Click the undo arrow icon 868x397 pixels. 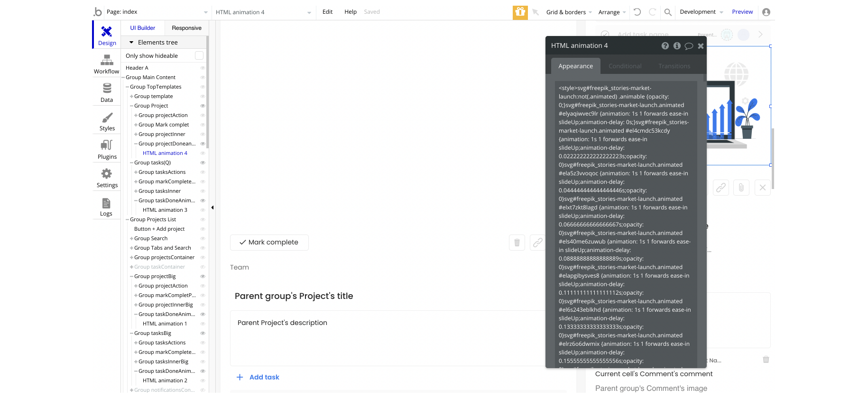(637, 12)
